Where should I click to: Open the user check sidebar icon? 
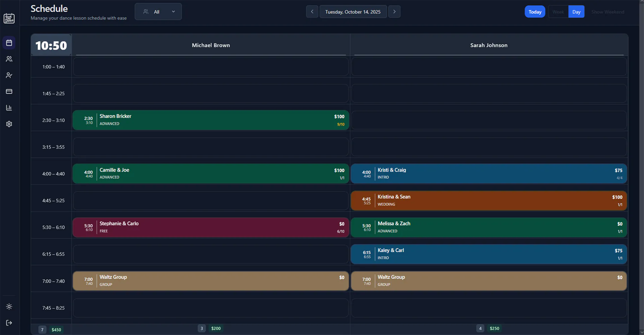coord(9,75)
